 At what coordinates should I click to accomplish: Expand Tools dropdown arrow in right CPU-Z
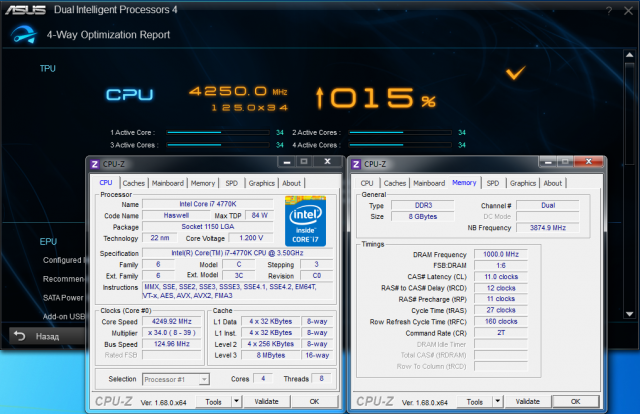498,402
